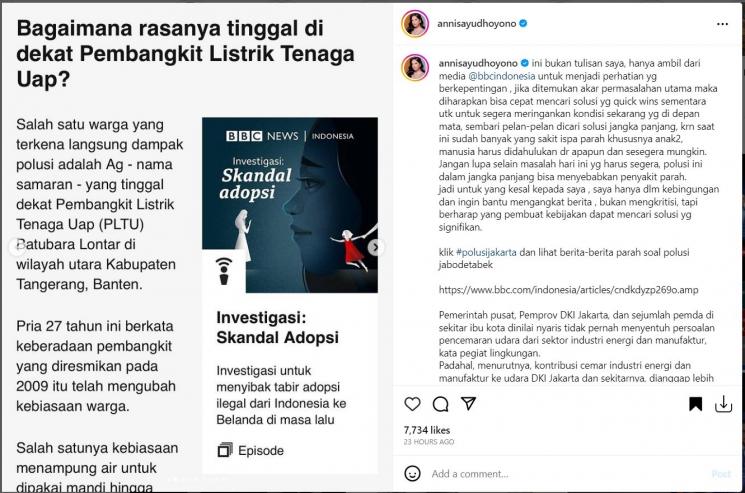Screen dimensions: 745x493
Task: Open the #polusijakarta hashtag
Action: tap(486, 252)
